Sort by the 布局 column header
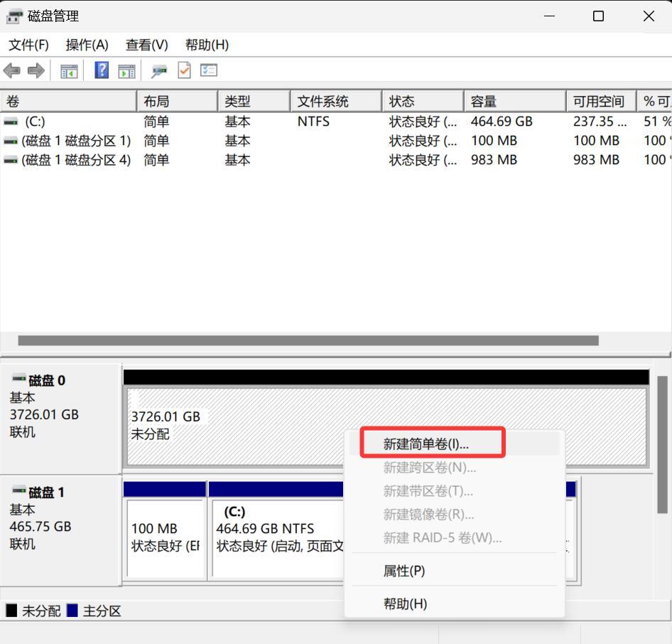 (178, 102)
